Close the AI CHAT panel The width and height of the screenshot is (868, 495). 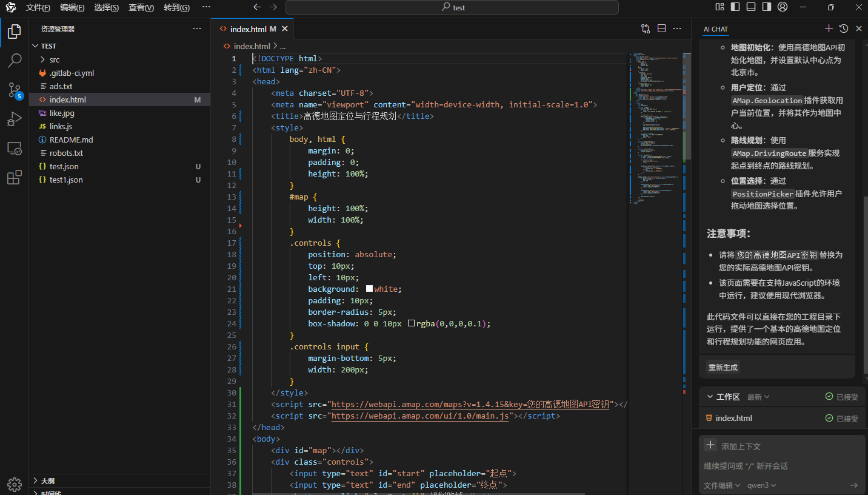859,29
